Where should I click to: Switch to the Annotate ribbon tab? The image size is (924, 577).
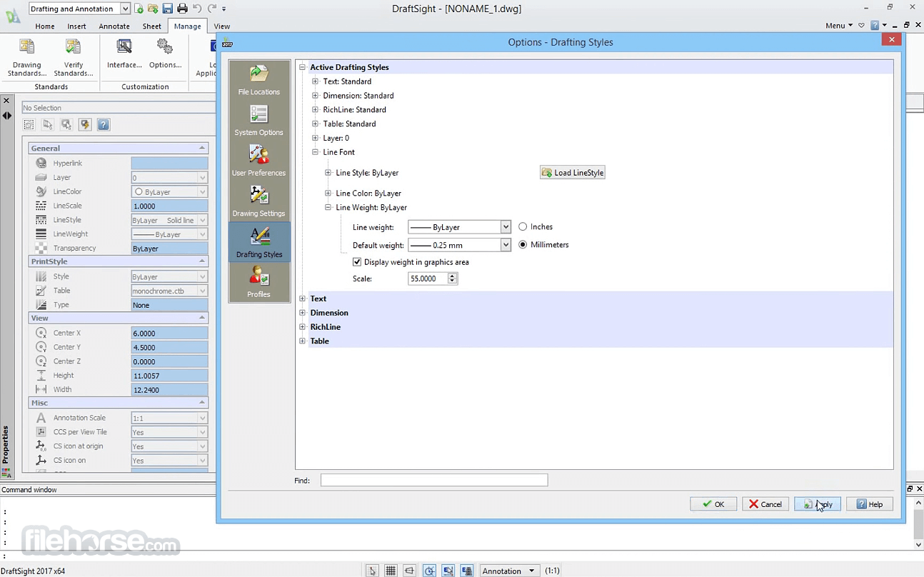point(114,26)
